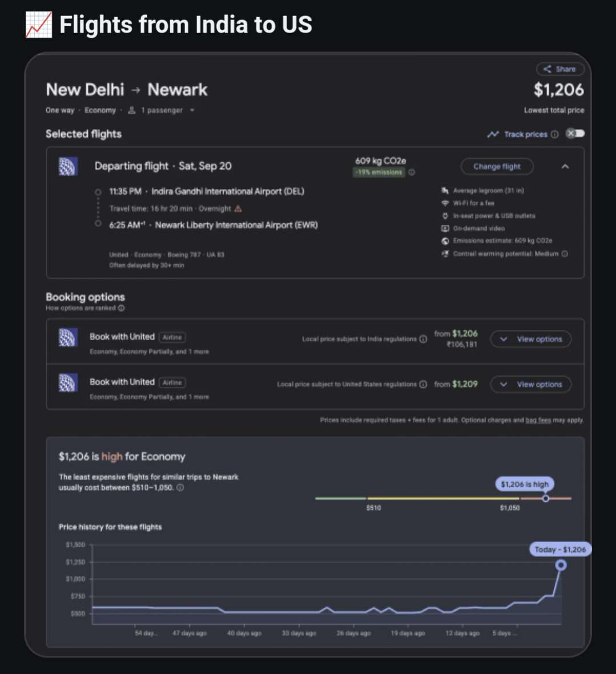The image size is (616, 674).
Task: Expand View options for the $1,206 fare
Action: (x=531, y=339)
